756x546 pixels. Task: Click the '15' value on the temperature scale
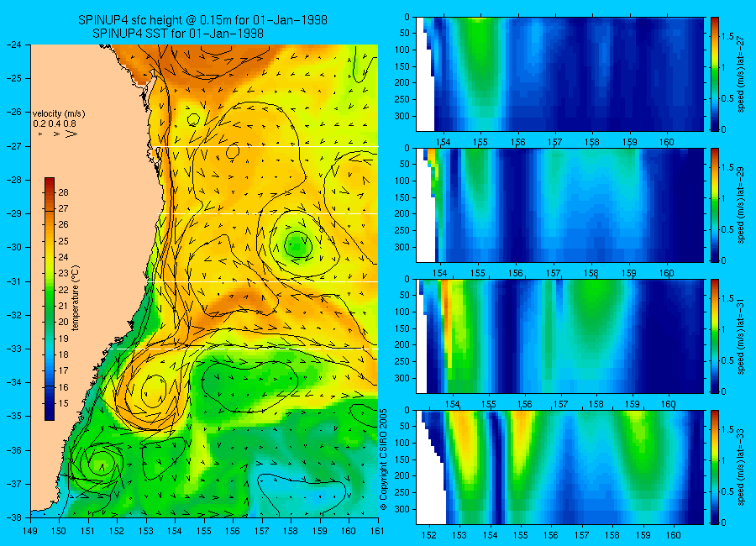[x=63, y=403]
